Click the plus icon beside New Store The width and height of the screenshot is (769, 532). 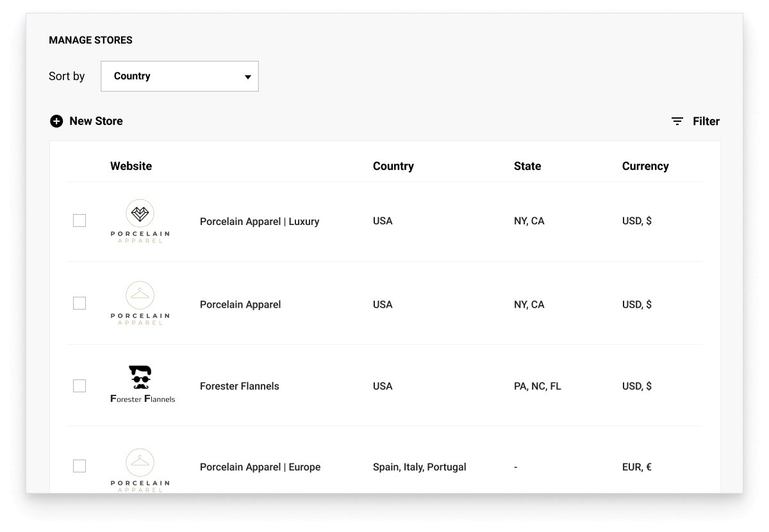56,121
